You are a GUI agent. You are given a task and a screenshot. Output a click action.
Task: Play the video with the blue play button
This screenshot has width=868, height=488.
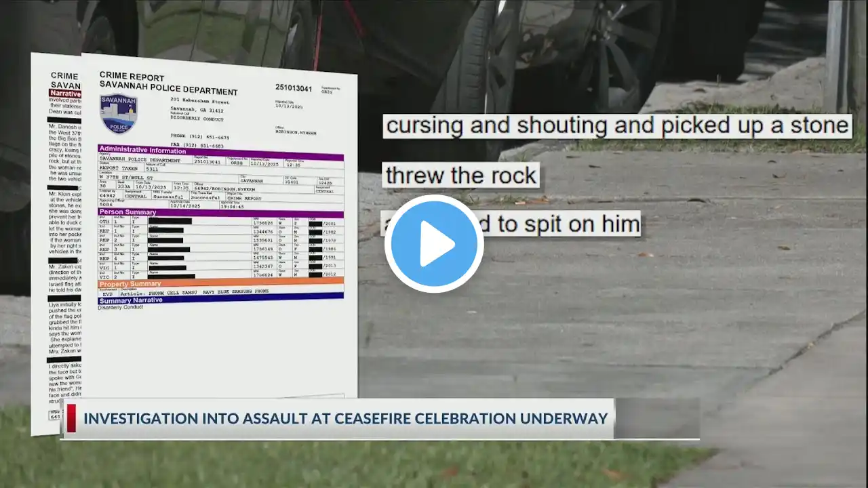click(x=434, y=244)
